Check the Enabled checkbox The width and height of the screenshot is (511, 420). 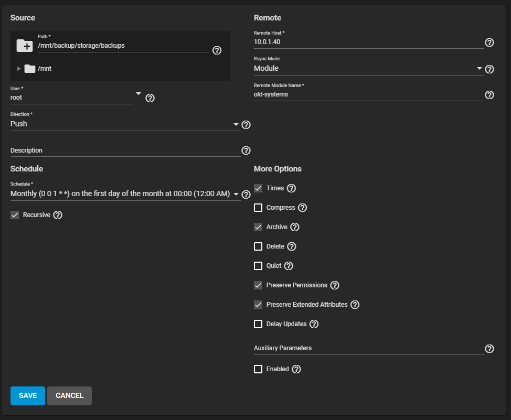pyautogui.click(x=258, y=369)
